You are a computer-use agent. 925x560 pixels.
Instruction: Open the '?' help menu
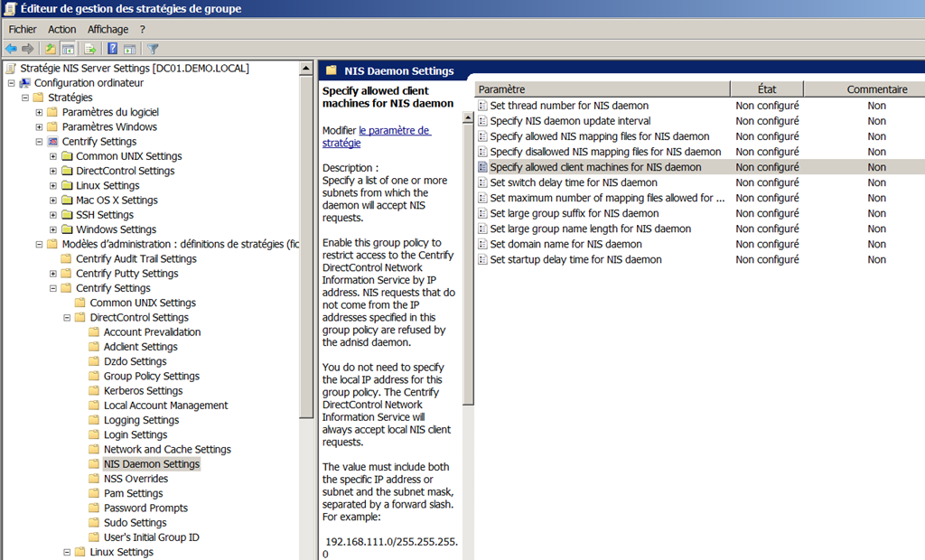coord(142,30)
